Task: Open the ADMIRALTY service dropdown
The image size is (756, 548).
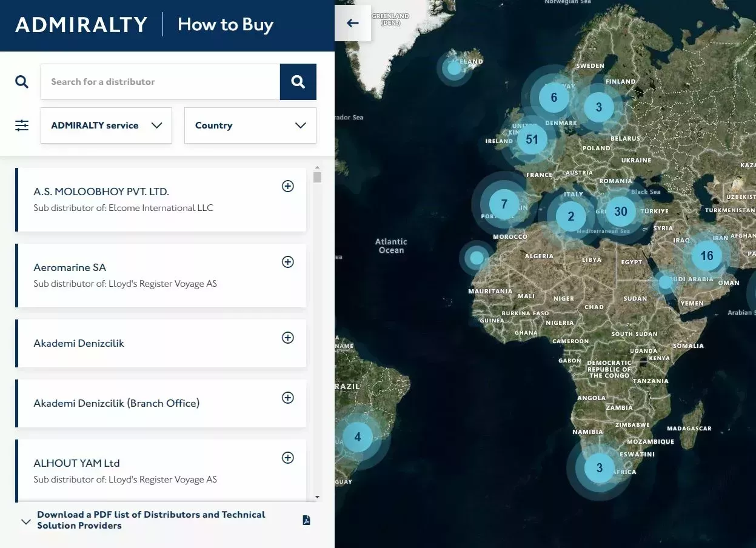Action: coord(106,125)
